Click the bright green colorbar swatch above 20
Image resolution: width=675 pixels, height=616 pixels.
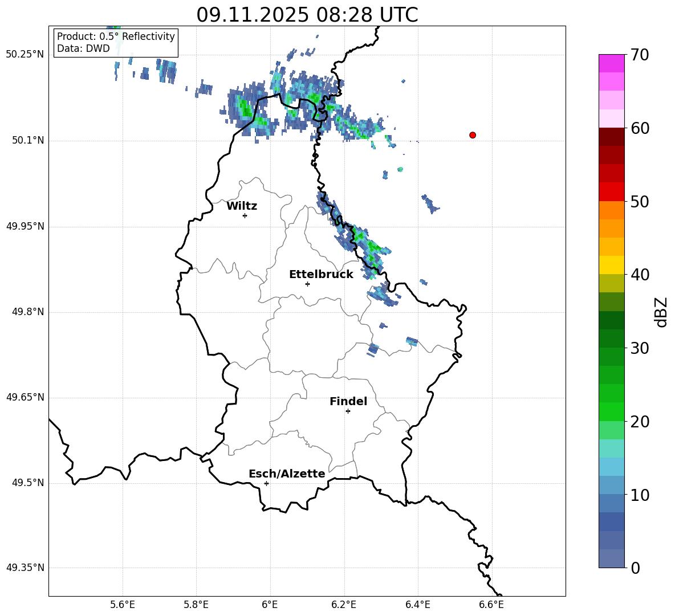(611, 412)
